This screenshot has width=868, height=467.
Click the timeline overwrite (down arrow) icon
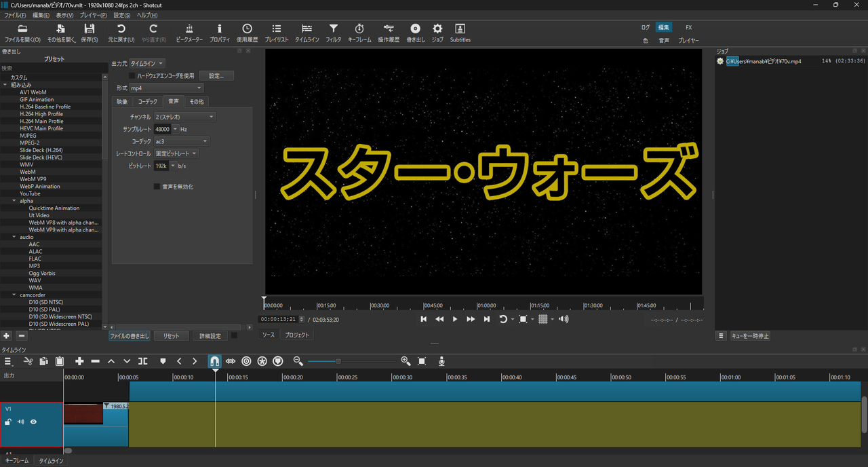[x=127, y=361]
